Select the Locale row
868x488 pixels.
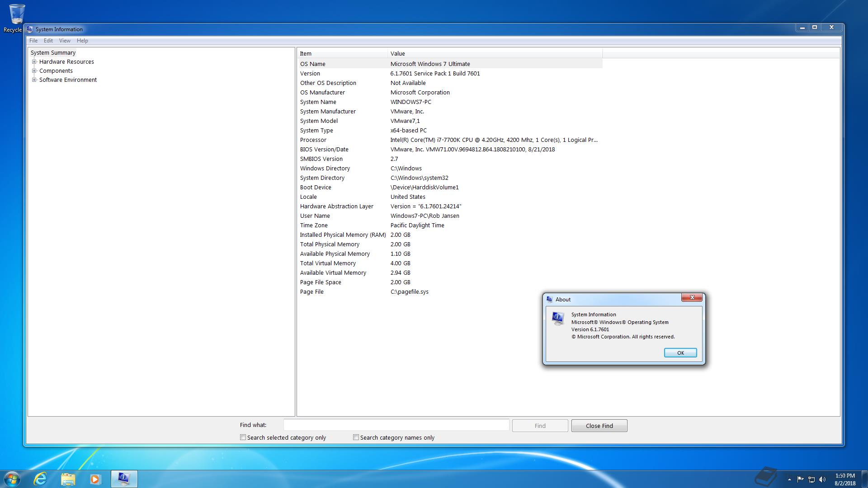point(450,197)
